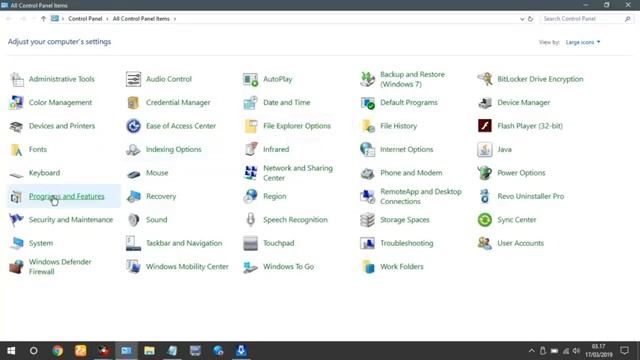Click the Speech Recognition link
Viewport: 640px width, 360px height.
(295, 220)
